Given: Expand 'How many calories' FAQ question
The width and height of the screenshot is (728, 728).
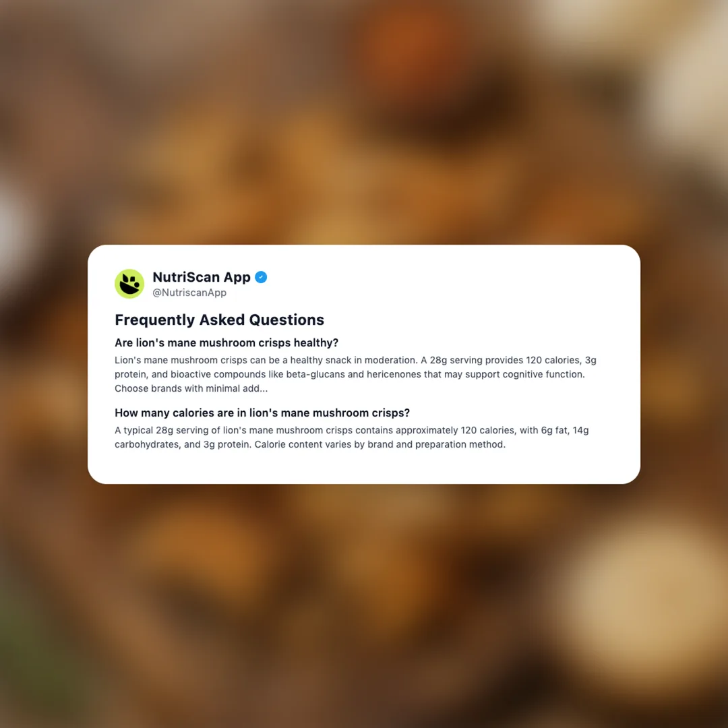Looking at the screenshot, I should [262, 413].
